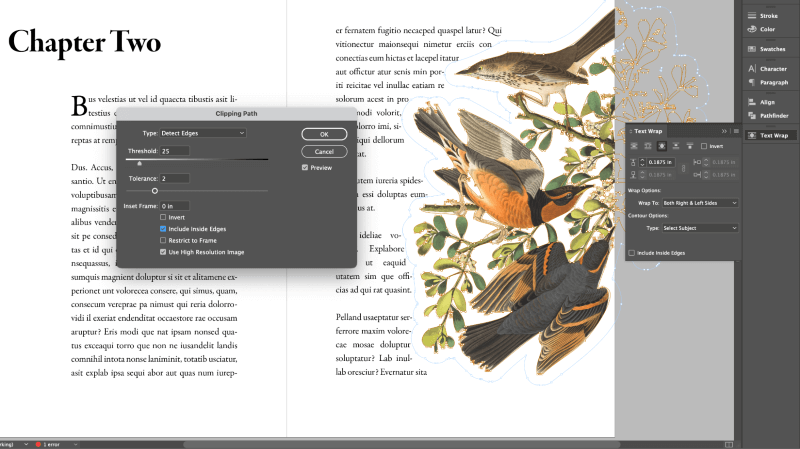Toggle the make all offsets same link
The image size is (800, 449).
[x=684, y=168]
